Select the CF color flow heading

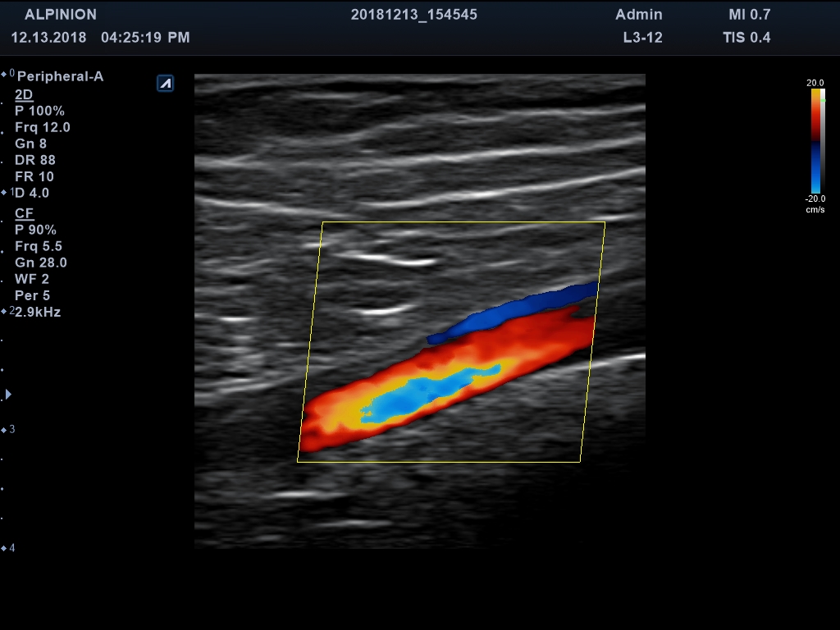(24, 213)
